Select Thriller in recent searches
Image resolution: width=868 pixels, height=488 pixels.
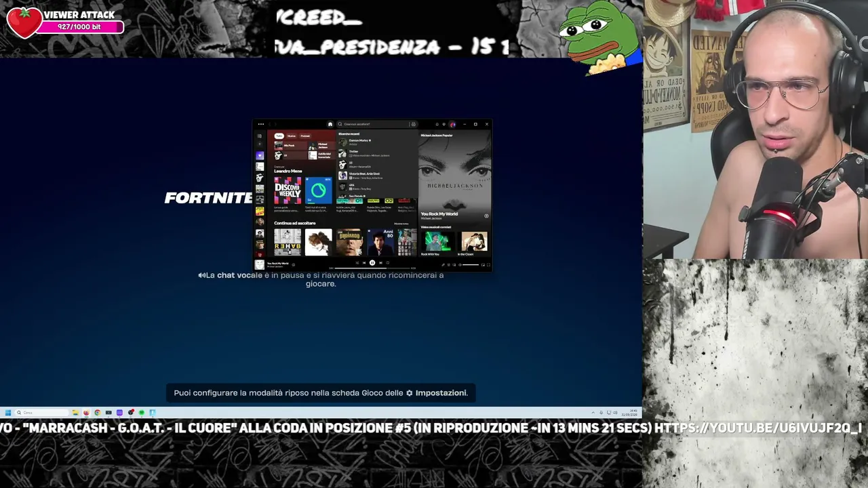(376, 153)
